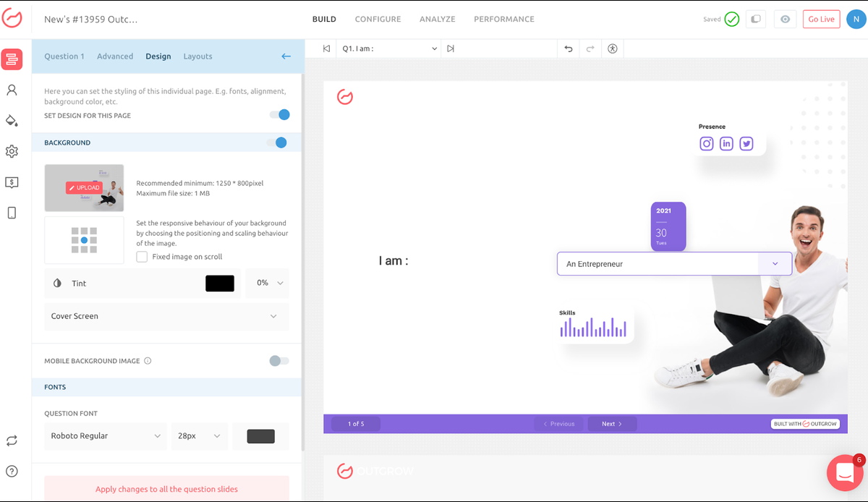The height and width of the screenshot is (502, 868).
Task: Click the accessibility icon in the toolbar
Action: pyautogui.click(x=613, y=48)
